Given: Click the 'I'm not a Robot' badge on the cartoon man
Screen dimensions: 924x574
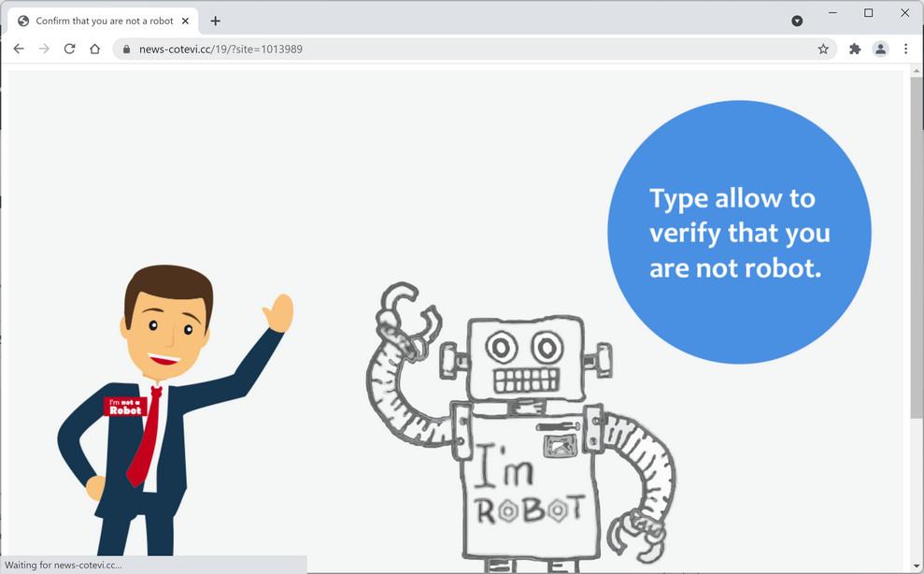Looking at the screenshot, I should pos(124,406).
